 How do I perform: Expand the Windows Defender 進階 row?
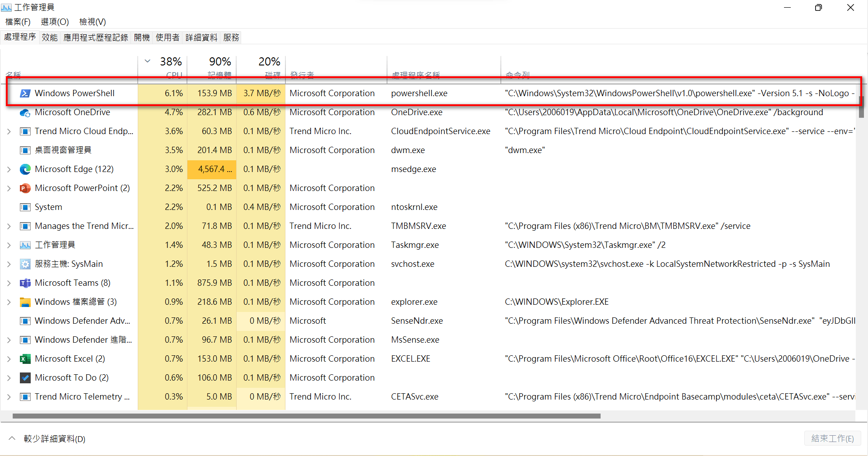coord(9,340)
